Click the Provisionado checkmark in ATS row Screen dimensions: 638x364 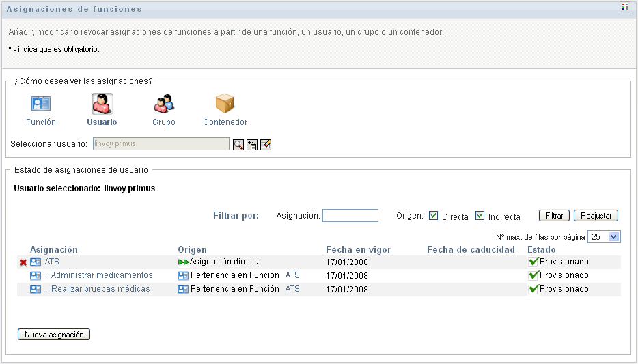(533, 262)
